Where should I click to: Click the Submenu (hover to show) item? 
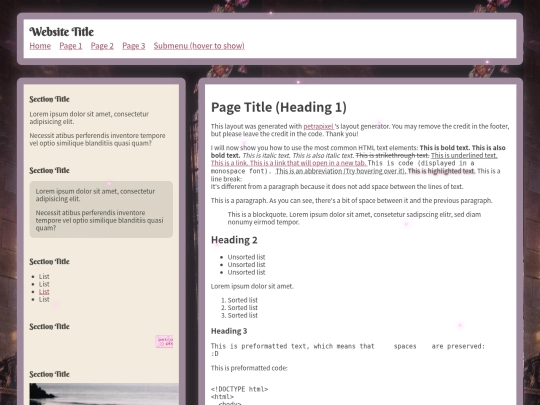tap(199, 46)
